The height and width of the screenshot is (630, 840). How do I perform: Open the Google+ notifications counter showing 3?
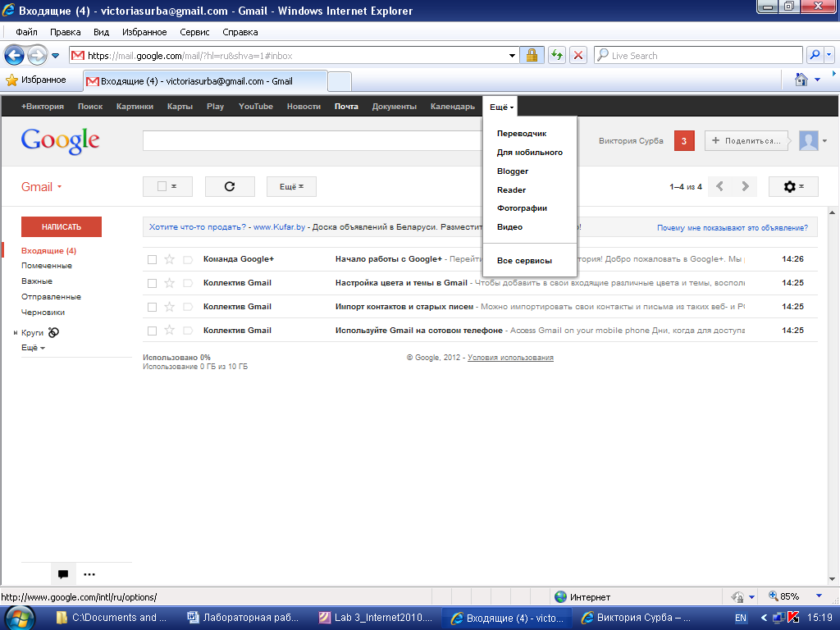[x=684, y=141]
